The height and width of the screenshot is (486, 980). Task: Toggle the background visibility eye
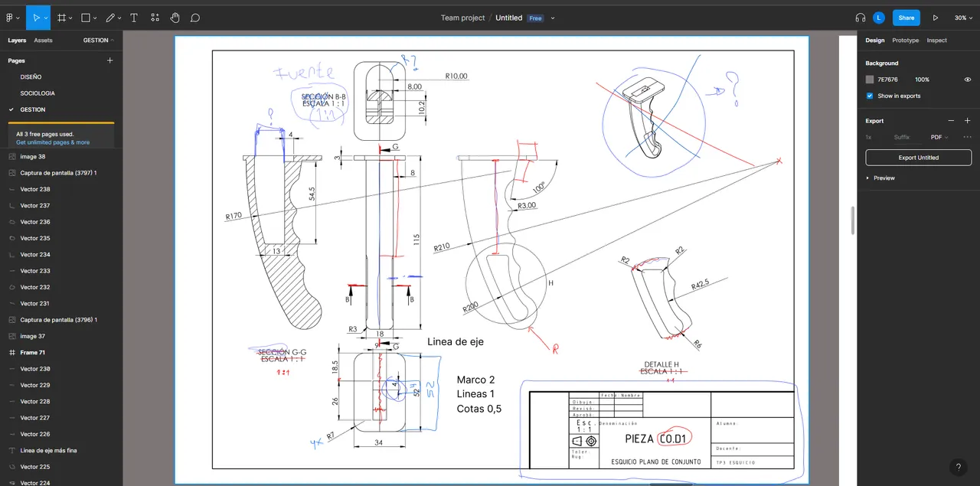pyautogui.click(x=968, y=80)
